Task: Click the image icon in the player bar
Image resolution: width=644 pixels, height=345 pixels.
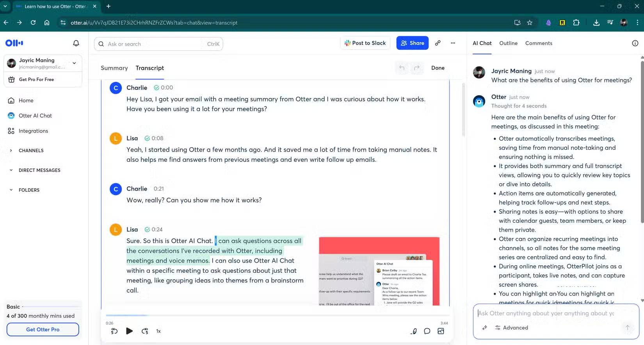Action: (441, 331)
